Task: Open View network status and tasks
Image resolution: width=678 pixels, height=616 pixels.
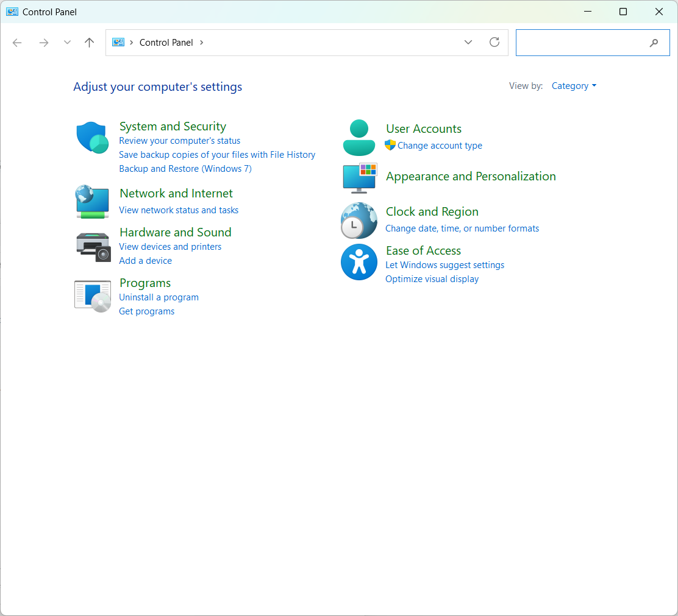Action: [179, 210]
